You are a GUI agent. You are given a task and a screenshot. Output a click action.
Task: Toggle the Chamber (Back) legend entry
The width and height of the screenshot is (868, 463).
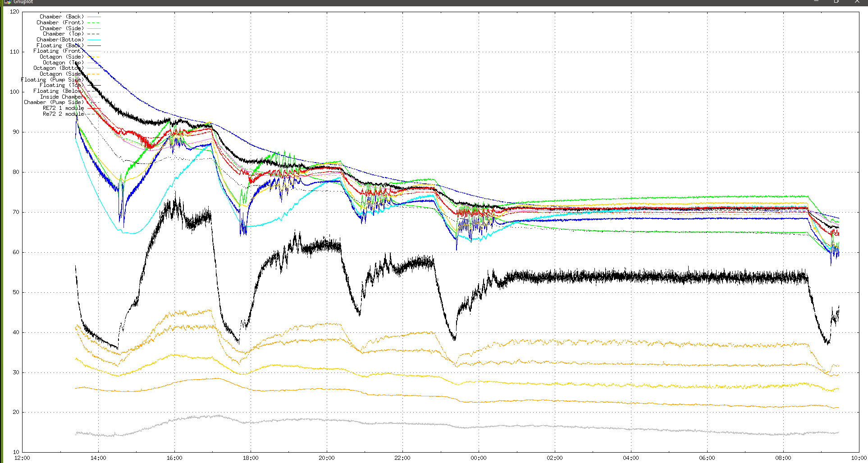(62, 17)
